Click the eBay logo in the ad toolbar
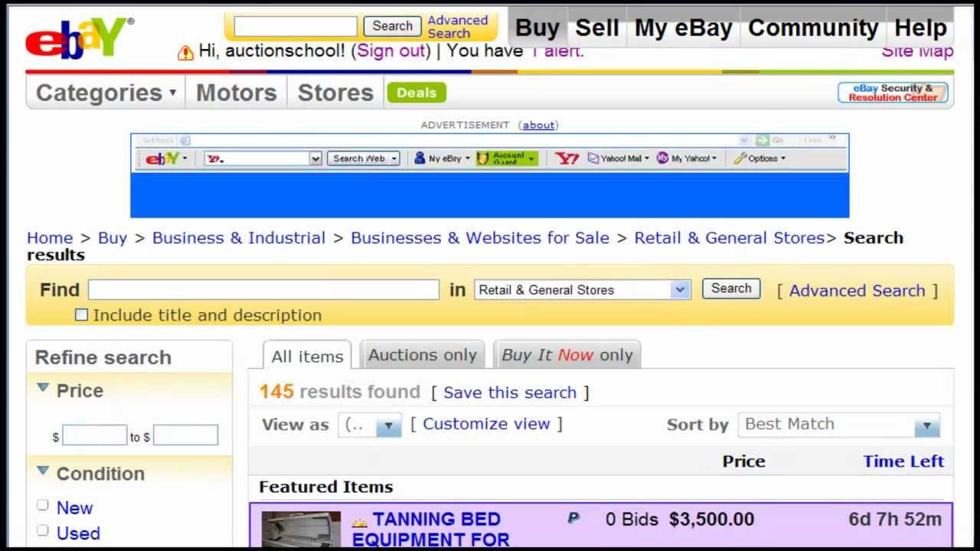The image size is (980, 551). [162, 158]
